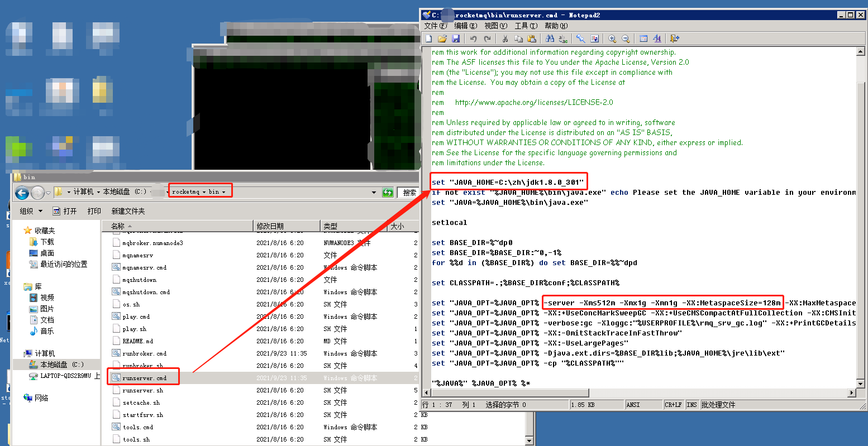Select the LAPTOP-QDS2R9MU network drive
Image resolution: width=868 pixels, height=446 pixels.
(65, 376)
